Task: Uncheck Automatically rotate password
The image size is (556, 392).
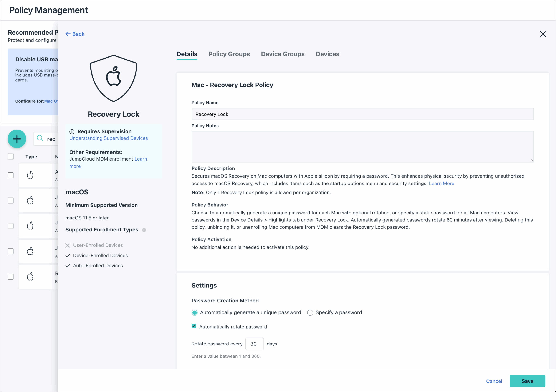Action: click(194, 326)
